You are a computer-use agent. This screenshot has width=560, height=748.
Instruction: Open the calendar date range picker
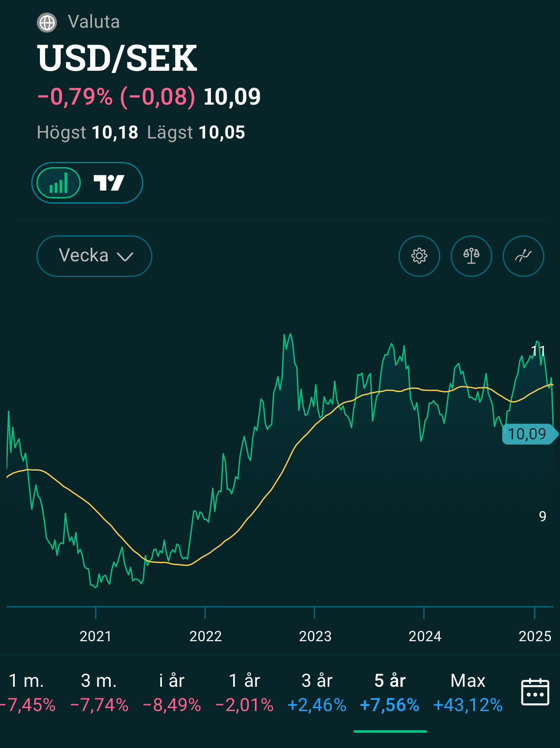click(535, 692)
